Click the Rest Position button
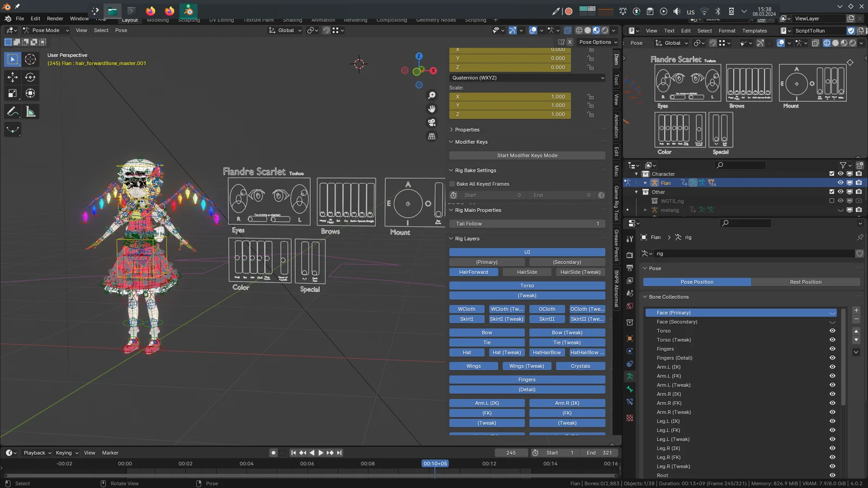 click(x=806, y=282)
